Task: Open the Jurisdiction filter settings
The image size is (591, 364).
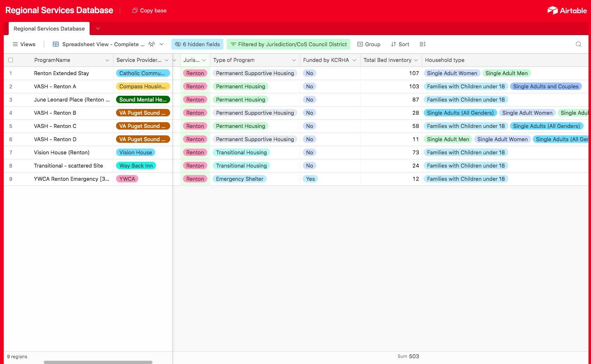Action: (x=288, y=44)
